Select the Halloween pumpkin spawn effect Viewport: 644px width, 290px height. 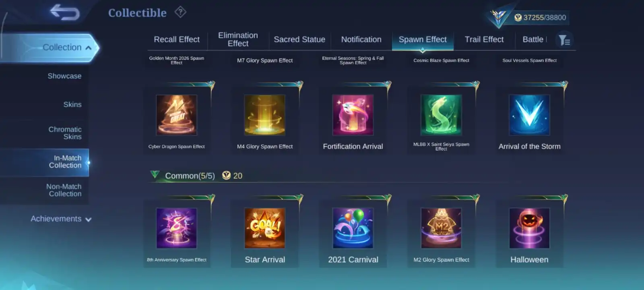[529, 228]
